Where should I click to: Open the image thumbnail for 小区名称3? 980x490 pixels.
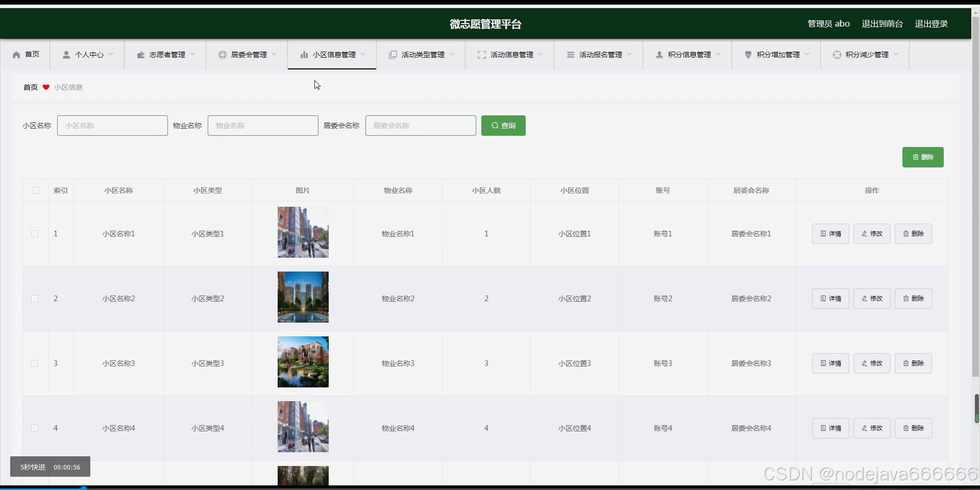[x=303, y=362]
